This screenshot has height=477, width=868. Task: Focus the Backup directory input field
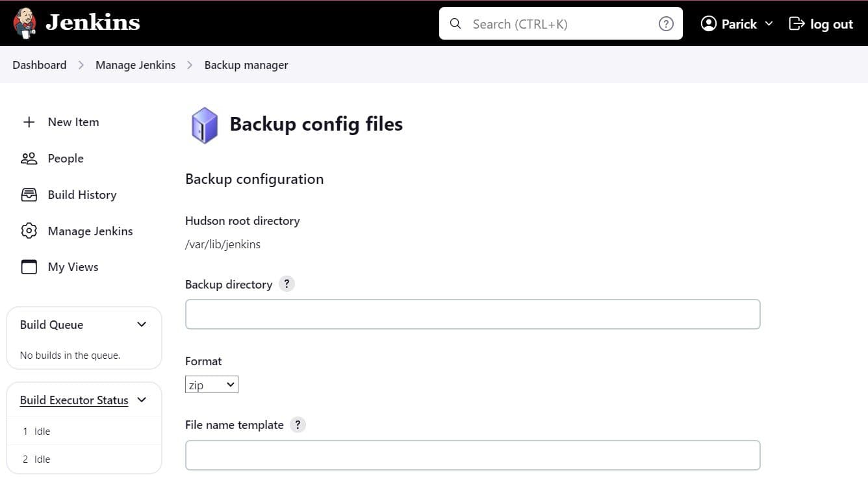(472, 314)
